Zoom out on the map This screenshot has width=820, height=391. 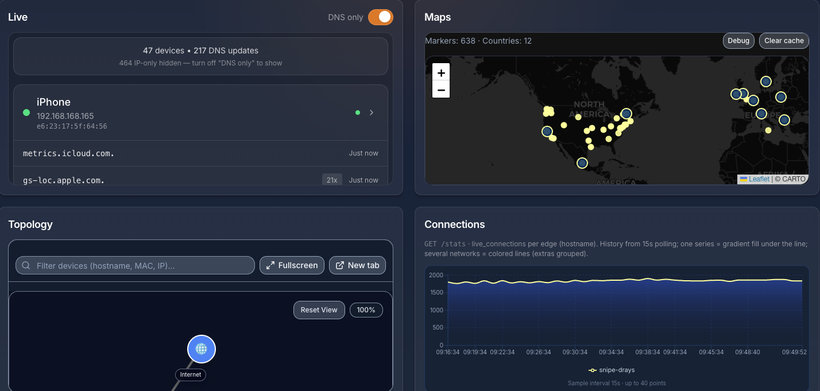point(441,90)
